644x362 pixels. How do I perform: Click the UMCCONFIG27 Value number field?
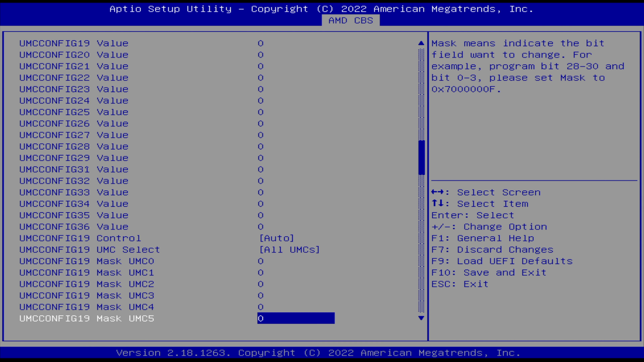[x=260, y=135]
